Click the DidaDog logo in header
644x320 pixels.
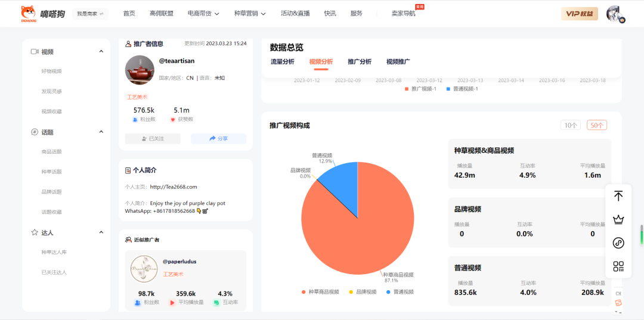click(43, 14)
